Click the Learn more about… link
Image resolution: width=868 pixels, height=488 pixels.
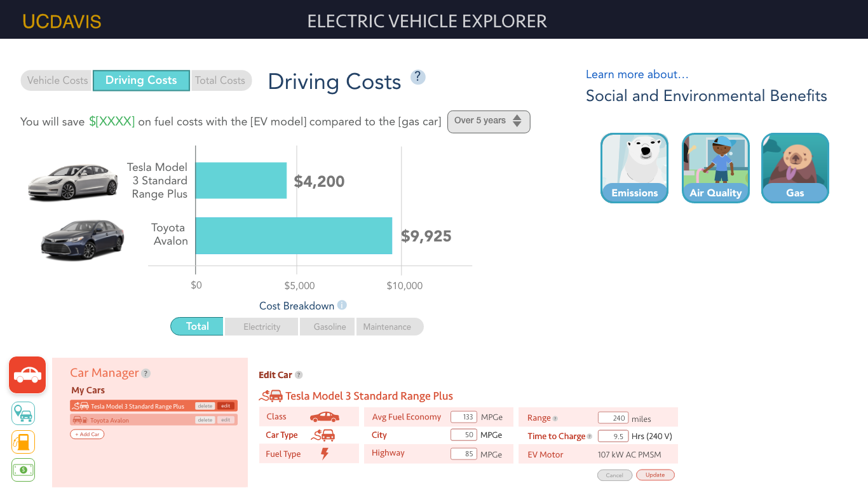[x=637, y=74]
